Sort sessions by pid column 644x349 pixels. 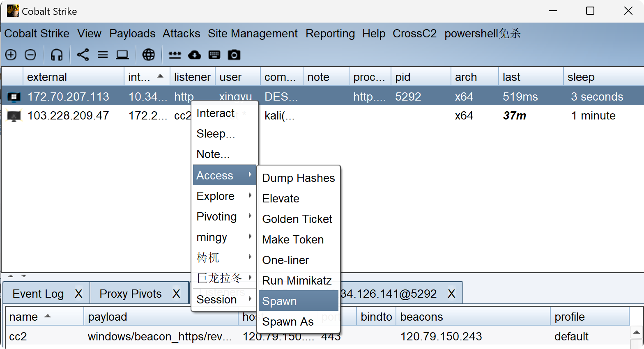coord(421,77)
